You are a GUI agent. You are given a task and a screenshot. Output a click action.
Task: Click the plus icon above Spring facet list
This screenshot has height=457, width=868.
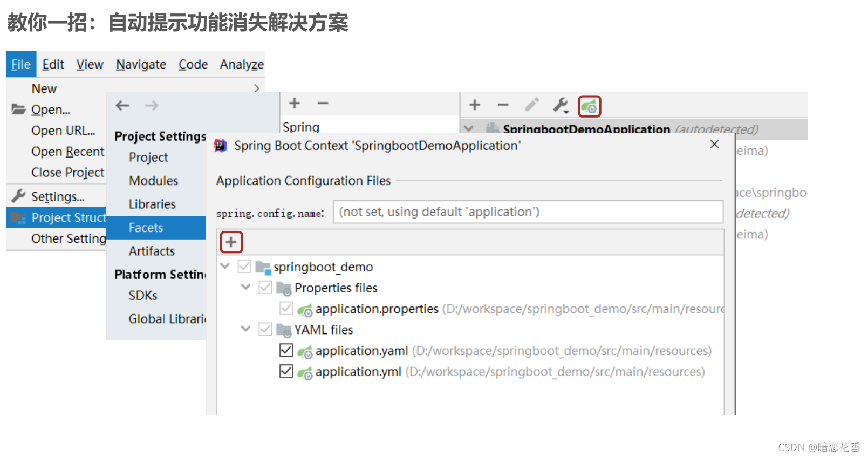pyautogui.click(x=295, y=103)
